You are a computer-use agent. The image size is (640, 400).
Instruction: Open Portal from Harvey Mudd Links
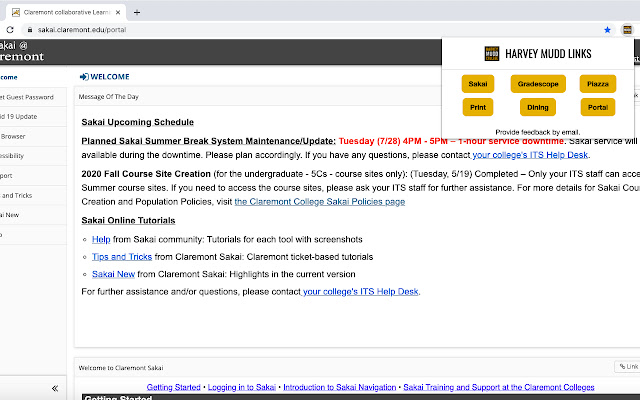(x=598, y=107)
